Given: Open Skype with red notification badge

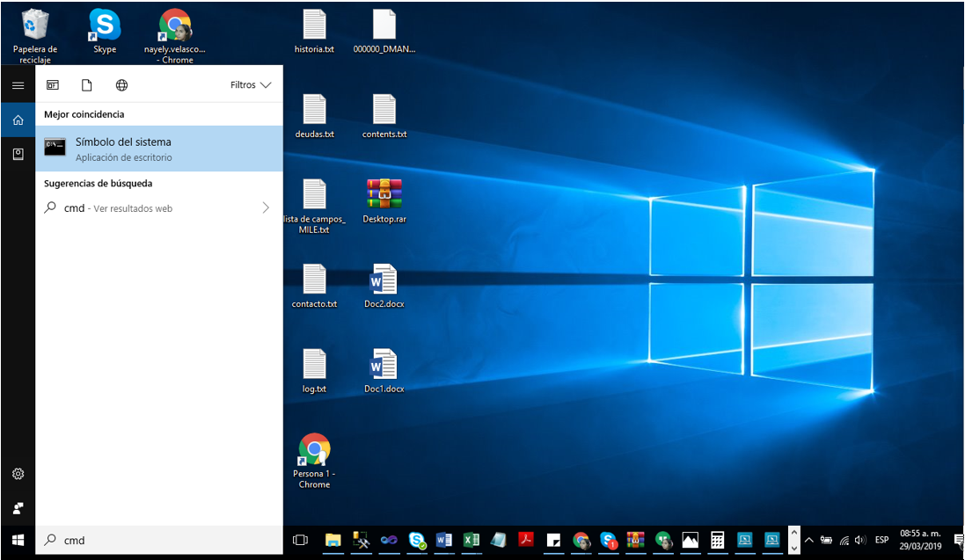Looking at the screenshot, I should click(609, 541).
